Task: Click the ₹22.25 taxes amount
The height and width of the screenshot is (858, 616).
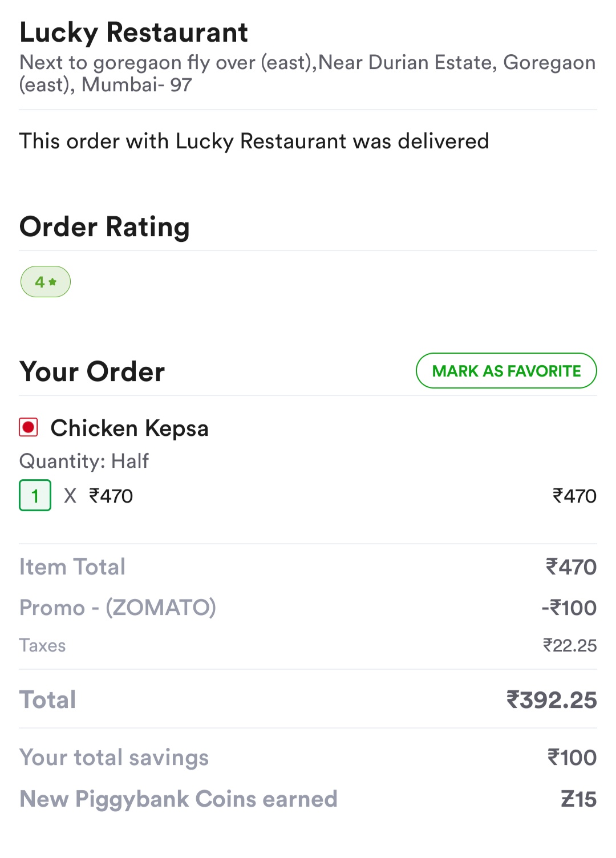Action: click(570, 645)
